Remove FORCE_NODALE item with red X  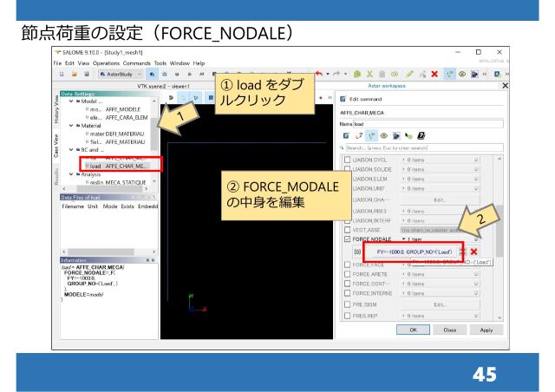click(474, 251)
